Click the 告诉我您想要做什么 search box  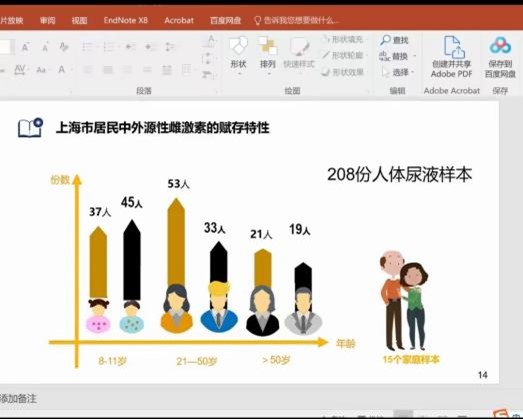click(296, 20)
